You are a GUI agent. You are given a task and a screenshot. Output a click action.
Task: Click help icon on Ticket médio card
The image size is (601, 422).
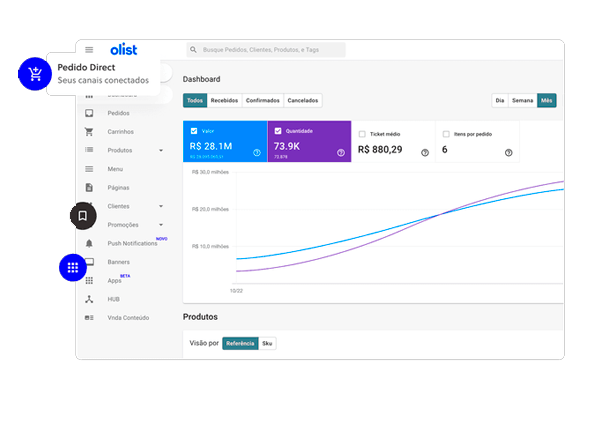[425, 153]
